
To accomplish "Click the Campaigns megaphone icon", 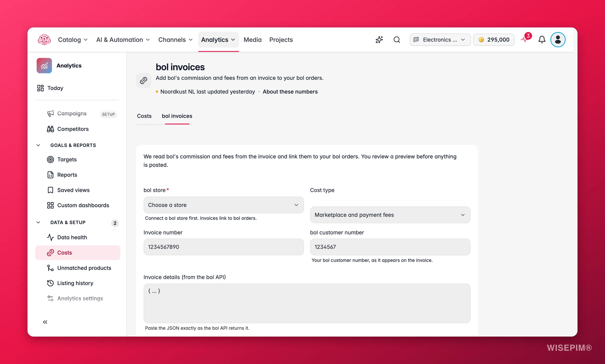I will pos(50,114).
